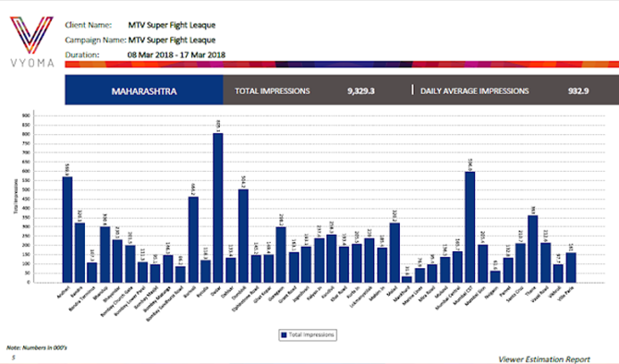Click the Andheri bar in the chart
Screen dimensions: 619x364
(x=67, y=229)
